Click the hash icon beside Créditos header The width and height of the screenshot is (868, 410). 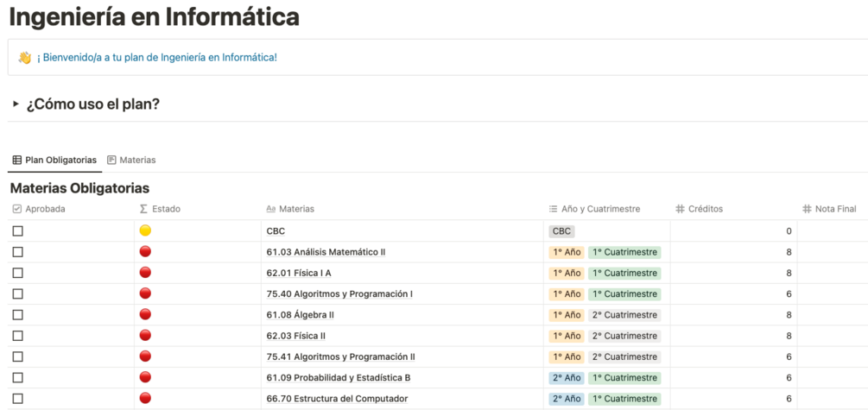[x=680, y=209]
